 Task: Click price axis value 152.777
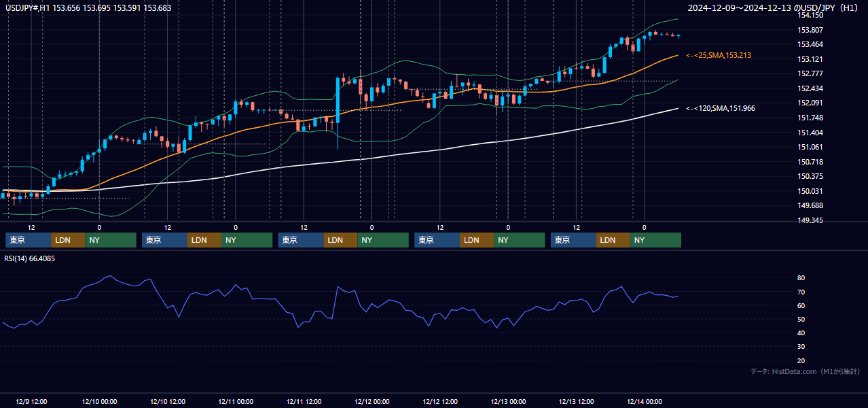[x=810, y=73]
